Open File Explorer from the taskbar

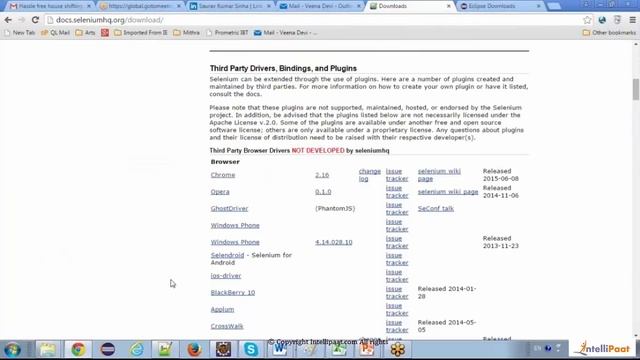click(48, 349)
